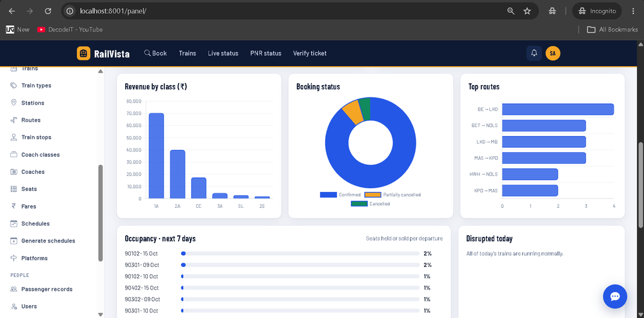644x318 pixels.
Task: Toggle the Cancelled legend entry
Action: point(370,203)
